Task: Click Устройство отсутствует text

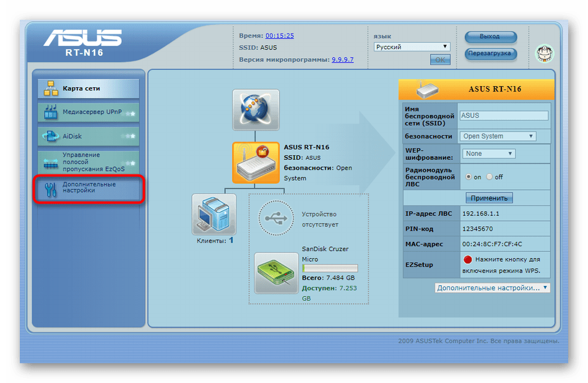Action: coord(320,219)
